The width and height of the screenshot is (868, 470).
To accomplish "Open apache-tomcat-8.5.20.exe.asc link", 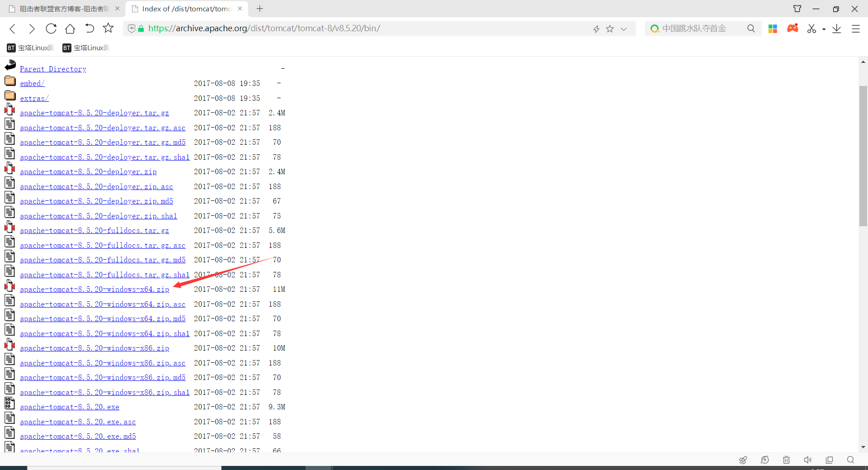I will 78,422.
